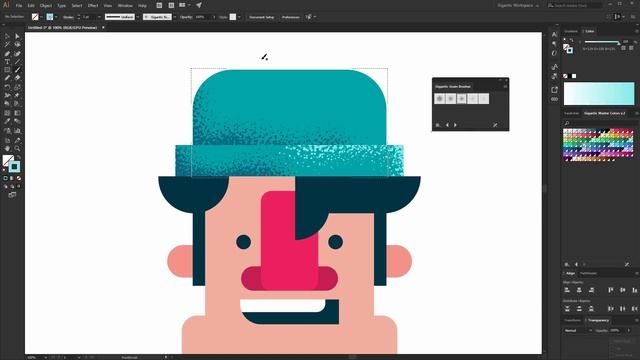Open the File menu
The width and height of the screenshot is (640, 360).
tap(19, 6)
